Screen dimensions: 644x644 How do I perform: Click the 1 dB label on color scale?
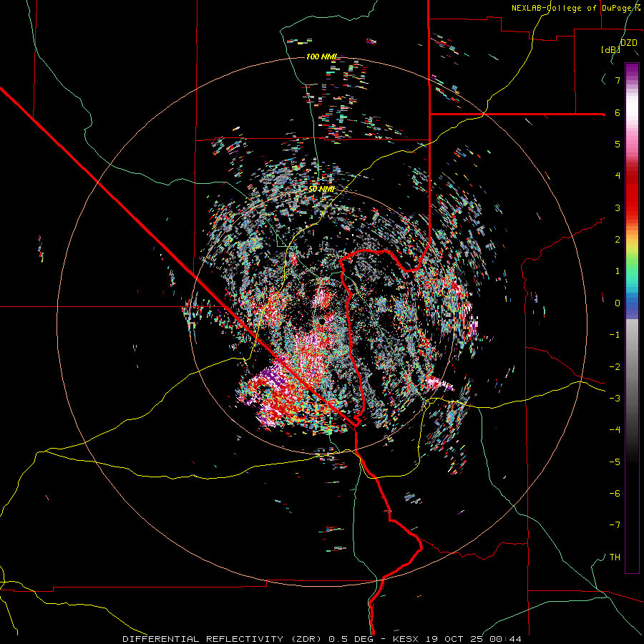click(618, 271)
